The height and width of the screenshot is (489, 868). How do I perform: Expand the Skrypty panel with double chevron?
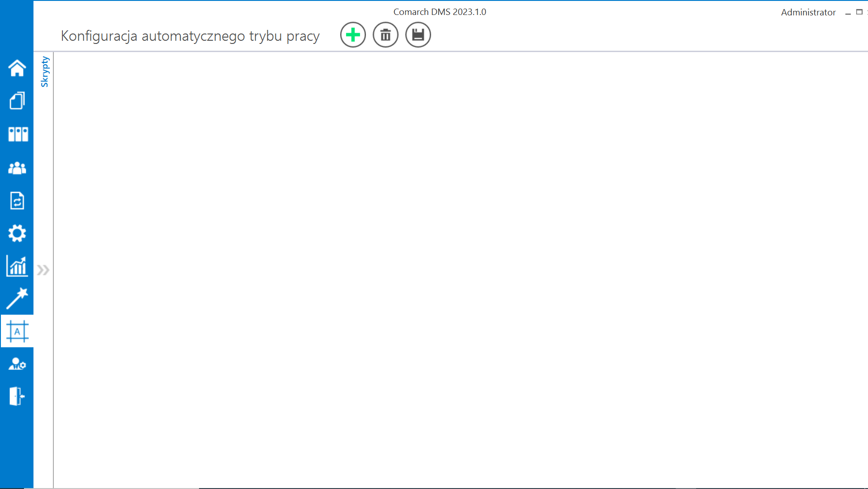tap(43, 270)
